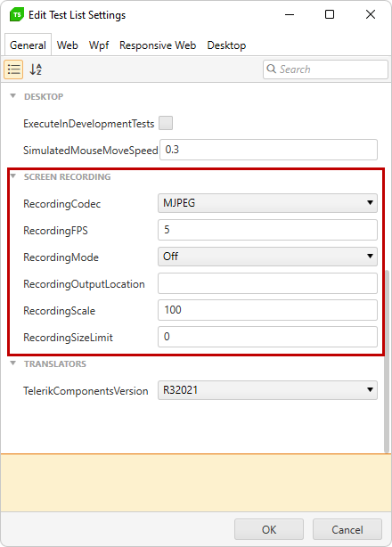
Task: Open the RecordingCodec dropdown
Action: pyautogui.click(x=267, y=203)
